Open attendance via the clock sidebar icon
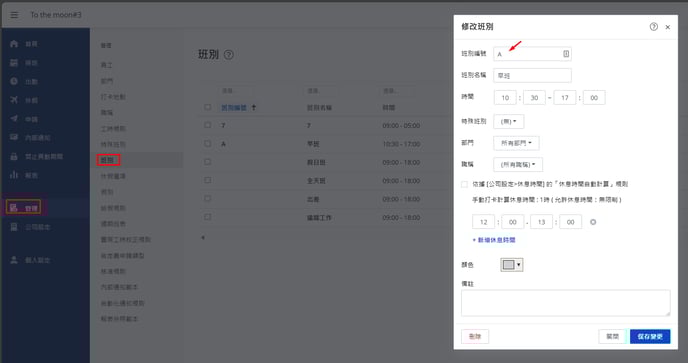Screen dimensions: 688x363 point(14,81)
